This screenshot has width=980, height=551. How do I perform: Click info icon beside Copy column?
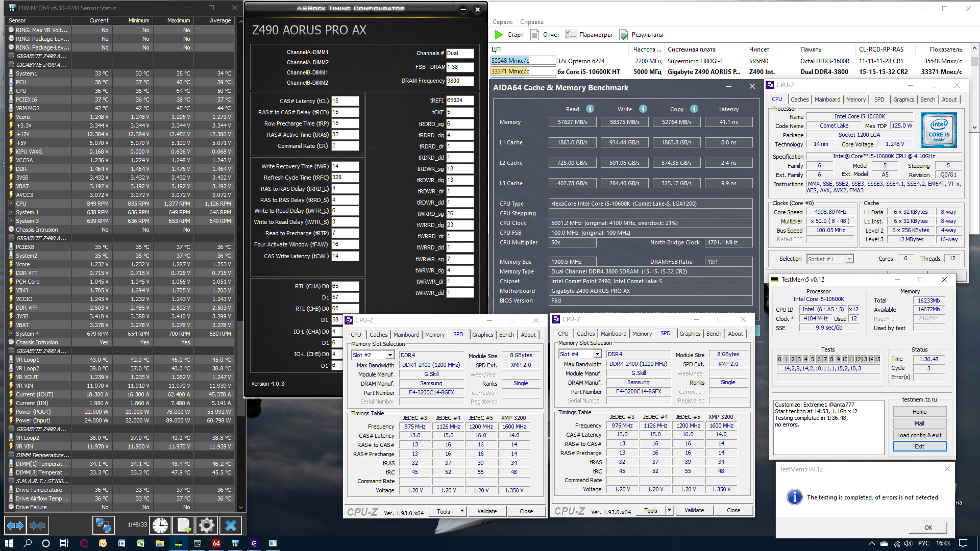694,109
